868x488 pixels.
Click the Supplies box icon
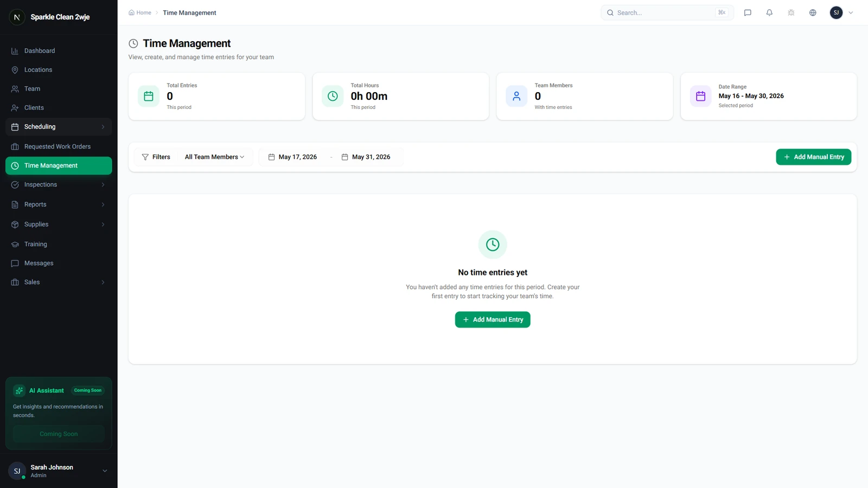pyautogui.click(x=15, y=224)
